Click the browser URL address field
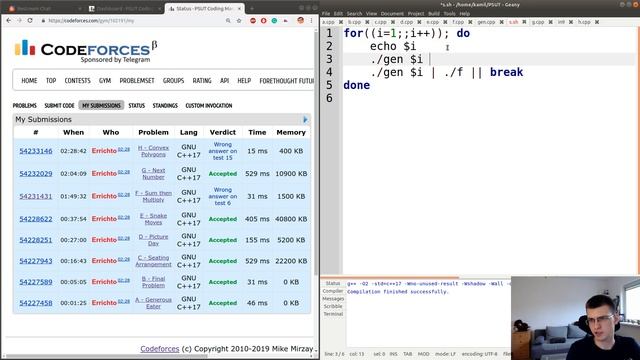Screen dimensions: 640x360 click(135, 20)
